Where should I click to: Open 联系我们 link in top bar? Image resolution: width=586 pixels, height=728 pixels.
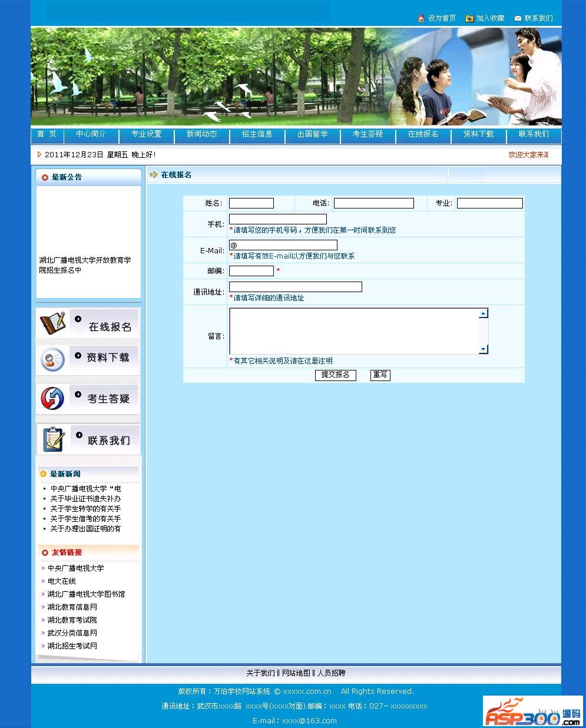pos(539,18)
